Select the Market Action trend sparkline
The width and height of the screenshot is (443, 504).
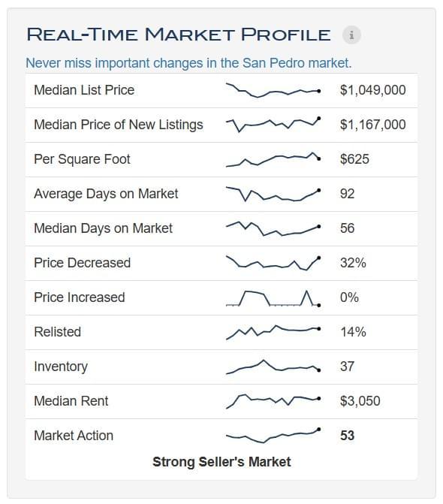click(x=273, y=436)
